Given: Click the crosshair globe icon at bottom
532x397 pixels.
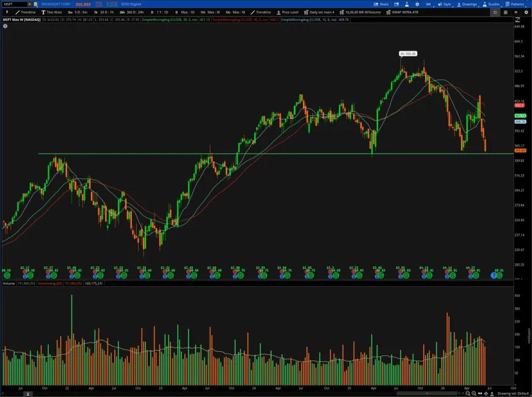Looking at the screenshot, I should click(x=486, y=393).
